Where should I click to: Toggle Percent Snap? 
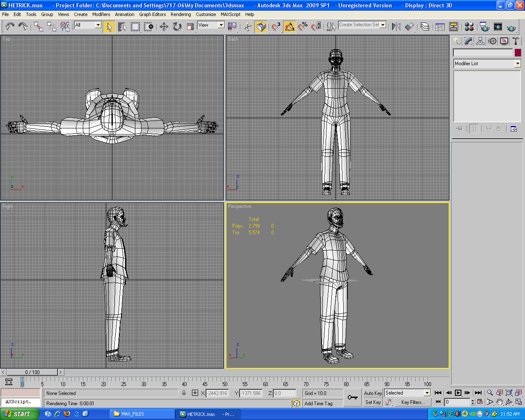(303, 27)
